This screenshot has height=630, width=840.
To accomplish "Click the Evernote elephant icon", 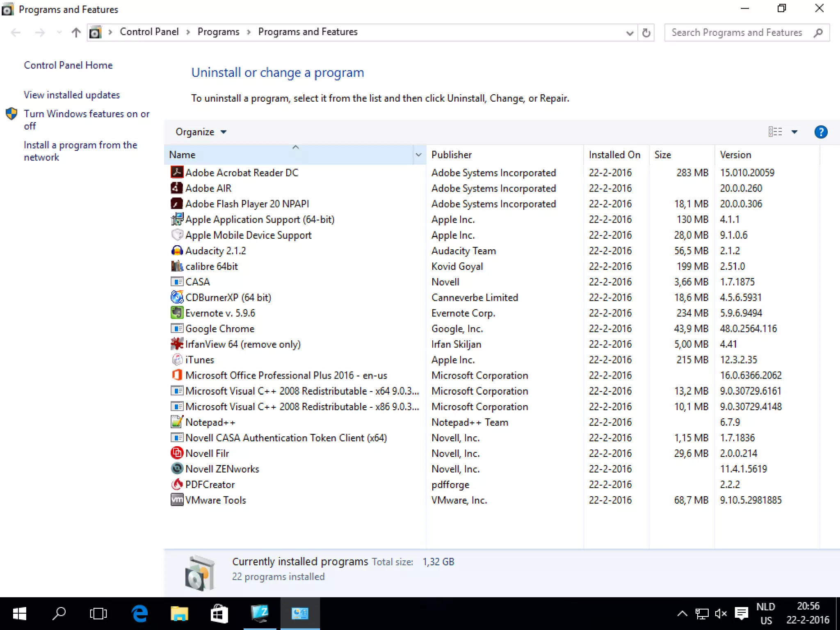I will point(177,313).
